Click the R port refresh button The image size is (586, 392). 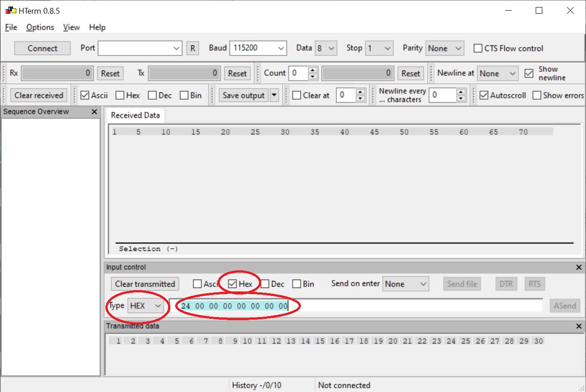point(192,48)
